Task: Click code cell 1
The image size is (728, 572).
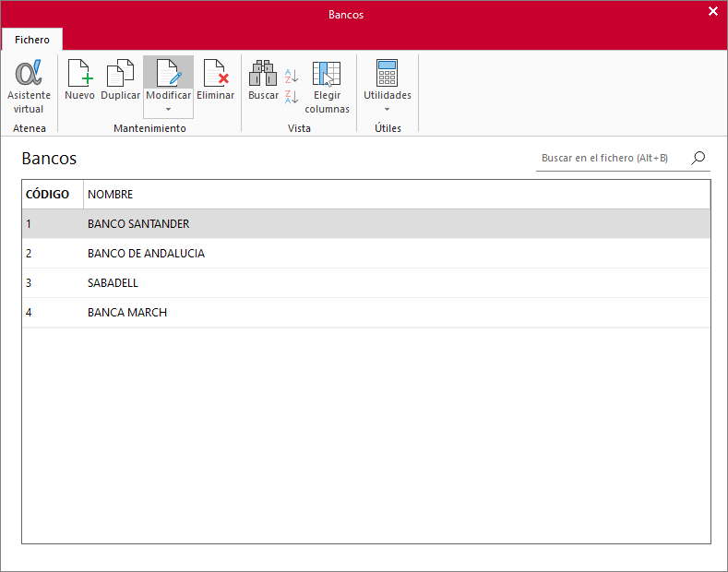Action: pyautogui.click(x=53, y=224)
